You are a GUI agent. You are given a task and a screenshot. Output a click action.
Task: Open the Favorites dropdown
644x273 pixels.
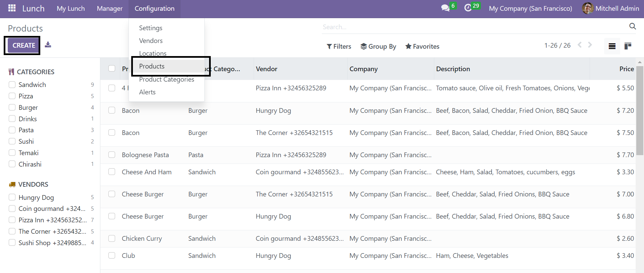click(422, 46)
